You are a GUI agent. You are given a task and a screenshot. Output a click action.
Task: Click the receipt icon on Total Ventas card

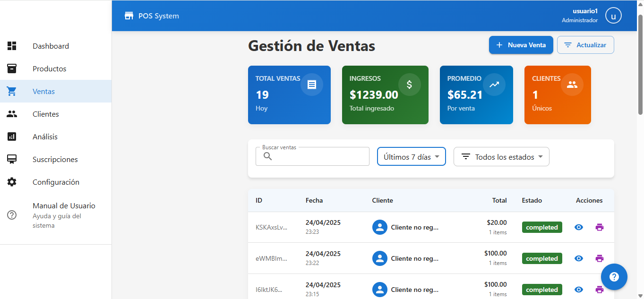[x=311, y=85]
